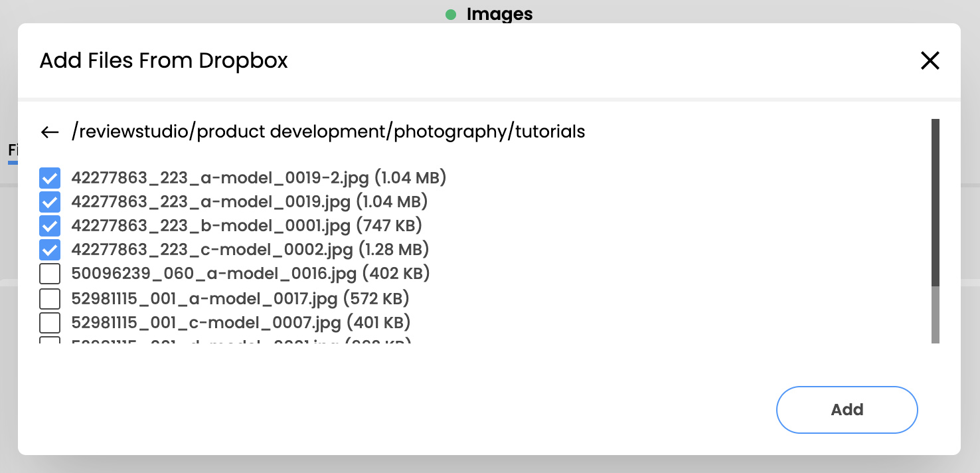This screenshot has width=980, height=473.
Task: Click the green status dot beside Images
Action: [x=451, y=14]
